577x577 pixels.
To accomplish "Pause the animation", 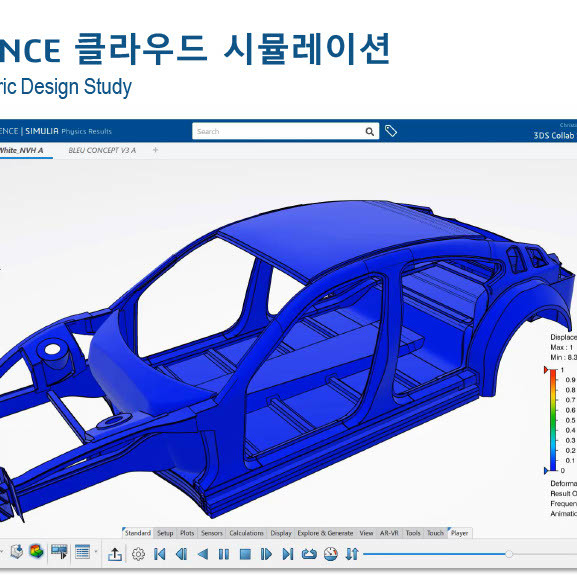I will pyautogui.click(x=224, y=554).
